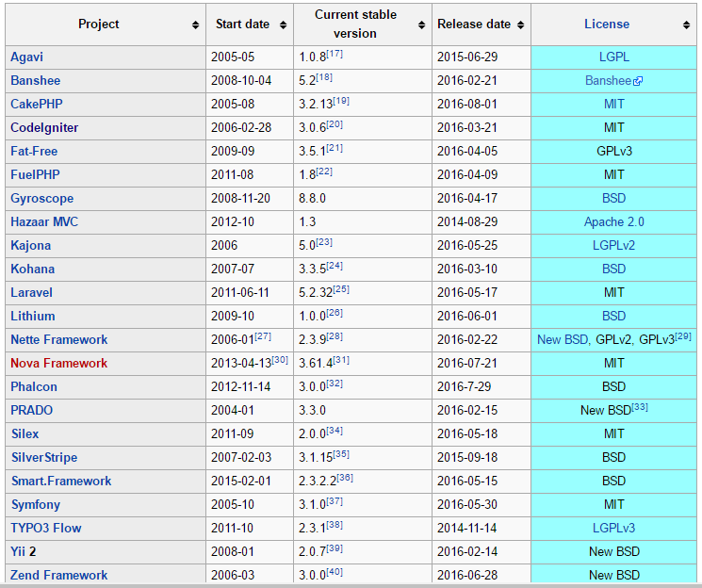Screen dimensions: 702x588
Task: Open the LGPLv3 license link
Action: 613,528
